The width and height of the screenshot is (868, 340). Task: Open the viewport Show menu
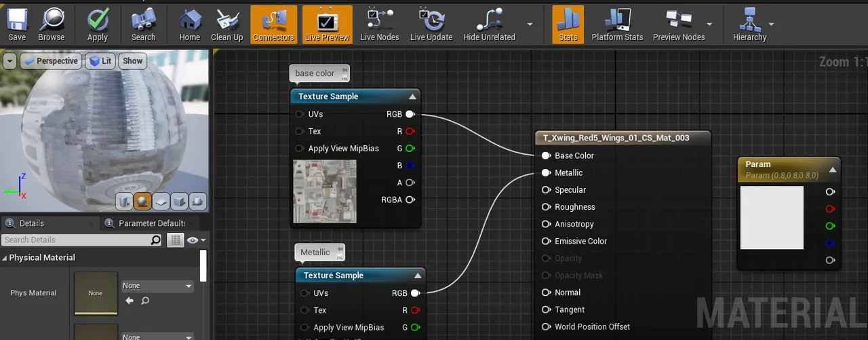[133, 61]
